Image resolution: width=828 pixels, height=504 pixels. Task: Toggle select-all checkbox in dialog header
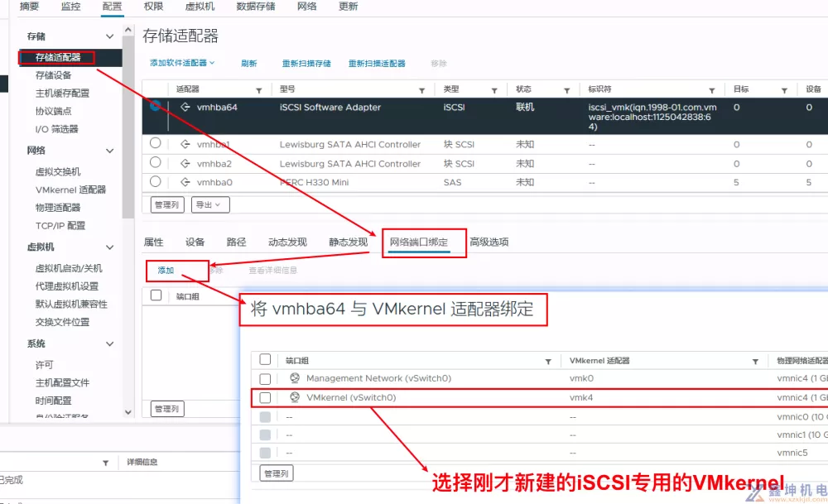click(x=265, y=359)
